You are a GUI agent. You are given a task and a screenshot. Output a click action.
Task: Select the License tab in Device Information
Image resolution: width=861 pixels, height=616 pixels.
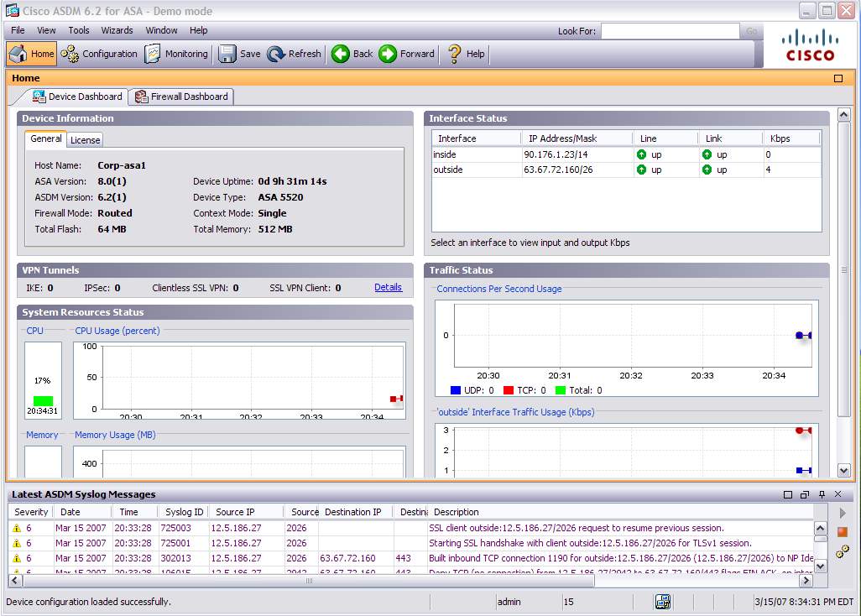(x=85, y=140)
